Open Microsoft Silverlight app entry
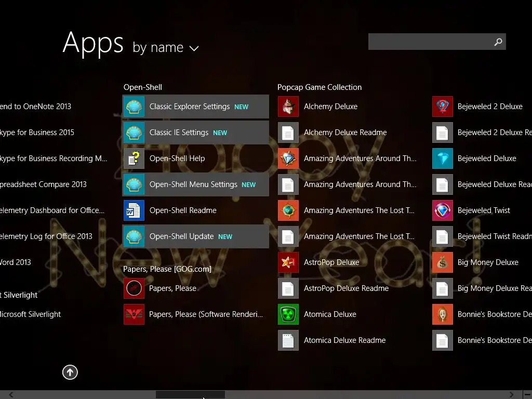Screen dimensions: 532x399 pos(31,314)
